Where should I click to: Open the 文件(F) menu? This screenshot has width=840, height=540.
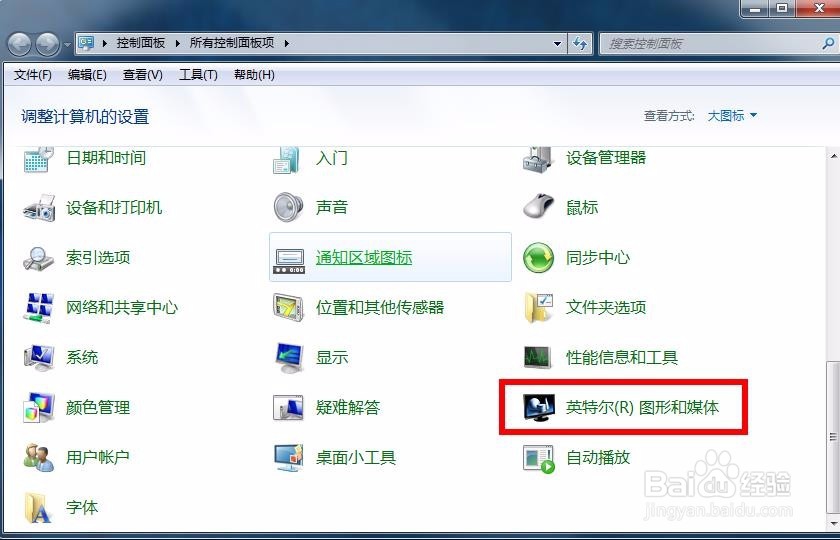point(33,75)
